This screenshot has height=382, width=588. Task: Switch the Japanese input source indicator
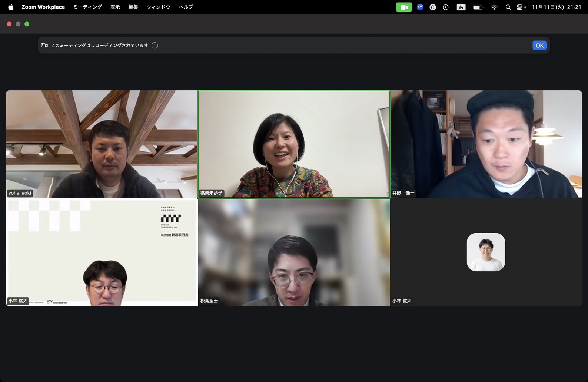(461, 7)
